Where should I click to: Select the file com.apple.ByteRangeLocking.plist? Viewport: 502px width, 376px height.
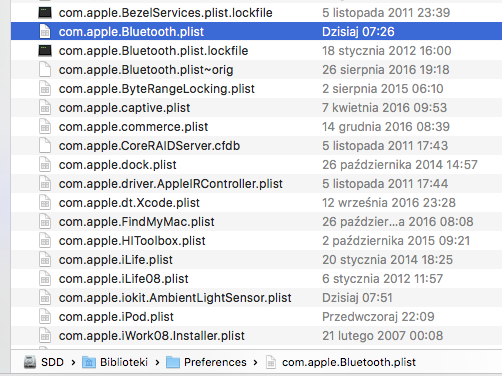pyautogui.click(x=157, y=89)
